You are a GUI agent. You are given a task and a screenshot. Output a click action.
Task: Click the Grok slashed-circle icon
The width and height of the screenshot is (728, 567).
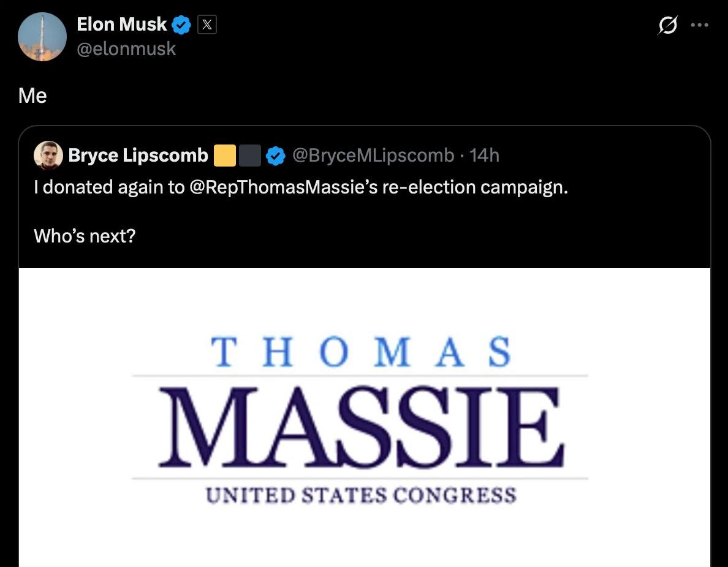tap(667, 26)
